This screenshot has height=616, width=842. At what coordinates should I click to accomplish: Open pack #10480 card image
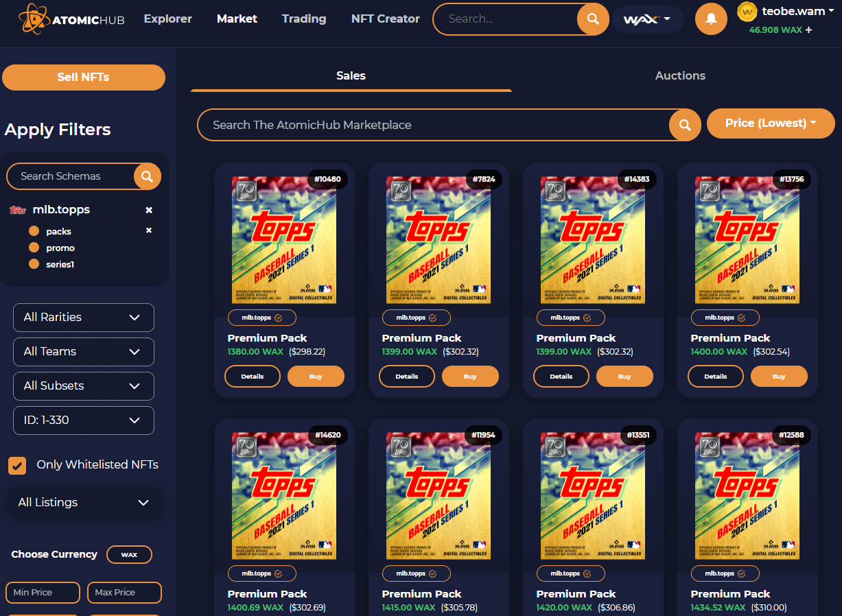point(284,240)
